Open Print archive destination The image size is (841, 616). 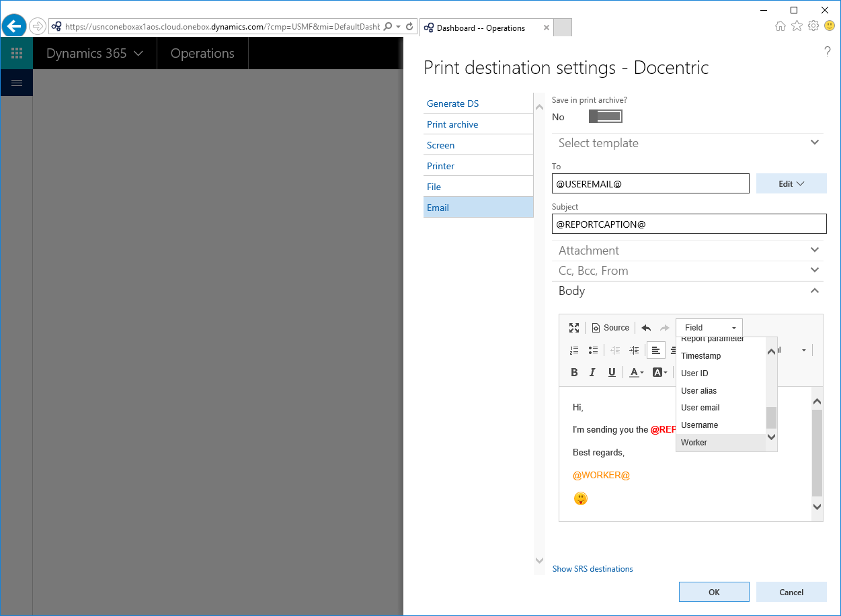(478, 124)
